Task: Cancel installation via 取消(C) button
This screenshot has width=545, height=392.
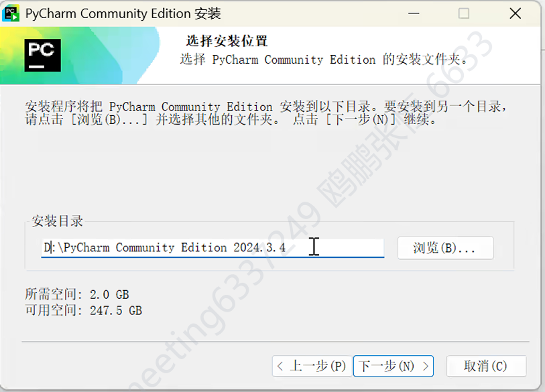Action: 486,366
